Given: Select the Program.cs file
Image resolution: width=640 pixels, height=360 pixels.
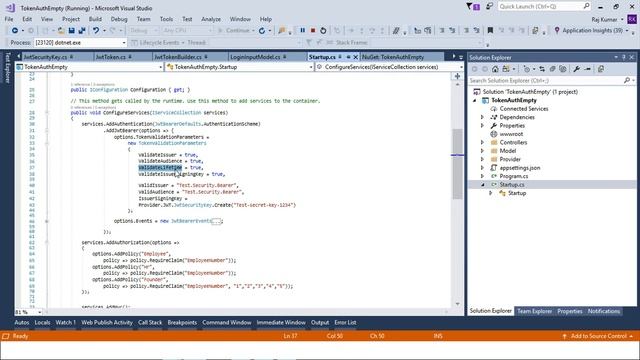Looking at the screenshot, I should [x=513, y=176].
